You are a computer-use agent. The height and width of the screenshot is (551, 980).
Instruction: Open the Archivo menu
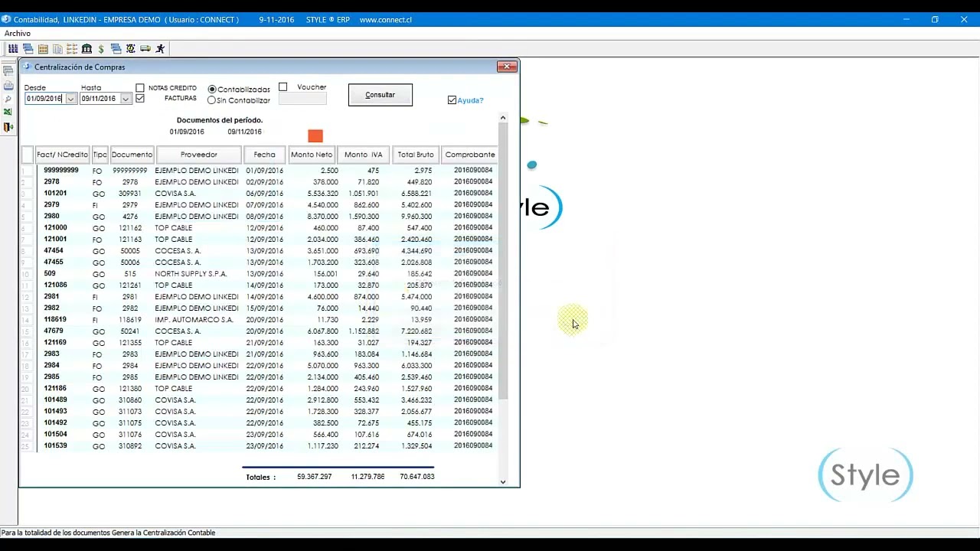tap(18, 33)
